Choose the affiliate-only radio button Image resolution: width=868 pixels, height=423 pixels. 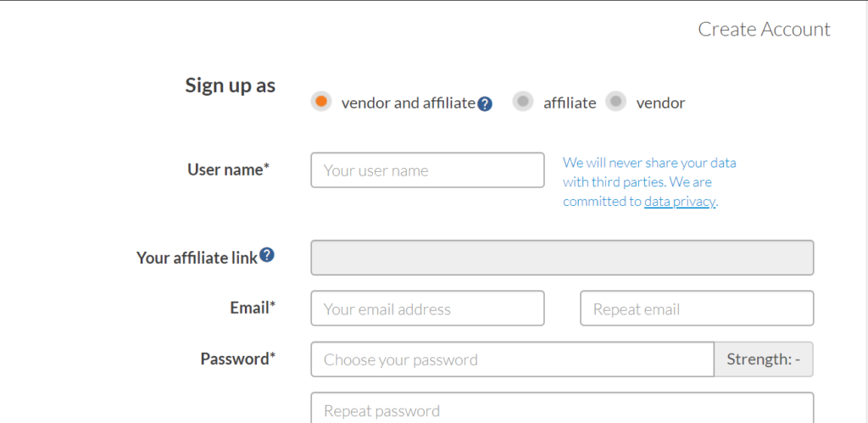click(524, 102)
